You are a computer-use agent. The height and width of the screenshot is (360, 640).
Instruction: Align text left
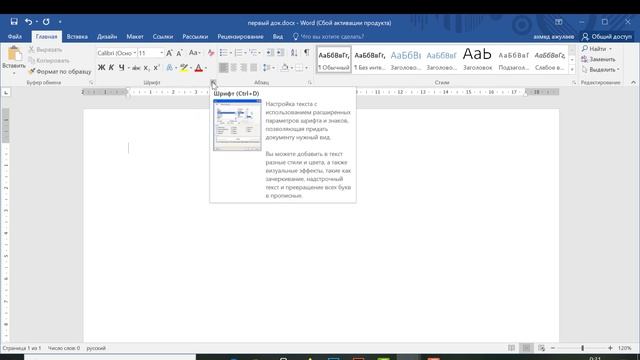pyautogui.click(x=224, y=68)
